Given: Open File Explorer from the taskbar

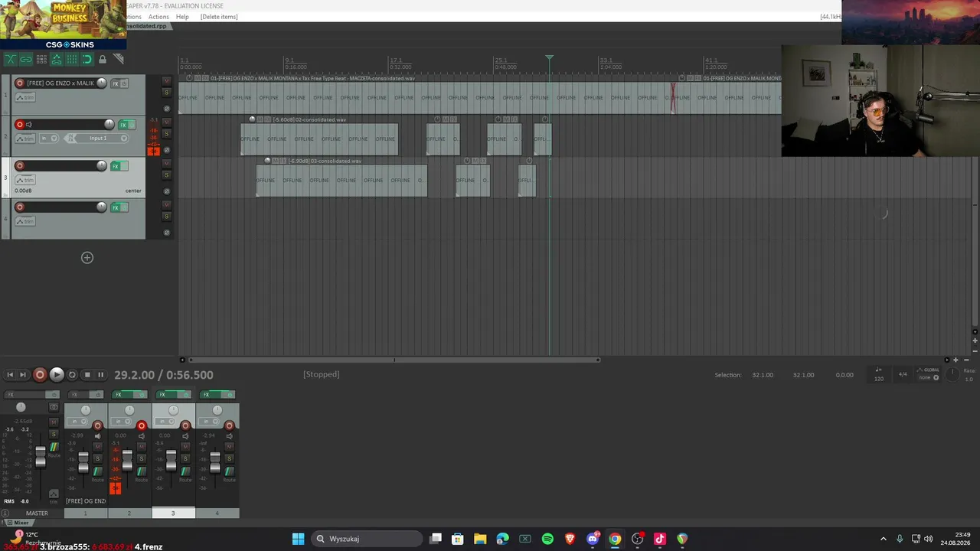Looking at the screenshot, I should [480, 539].
